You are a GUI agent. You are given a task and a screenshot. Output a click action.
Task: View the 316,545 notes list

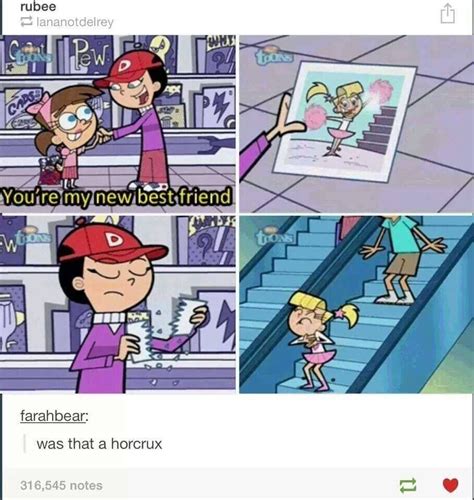click(x=61, y=485)
